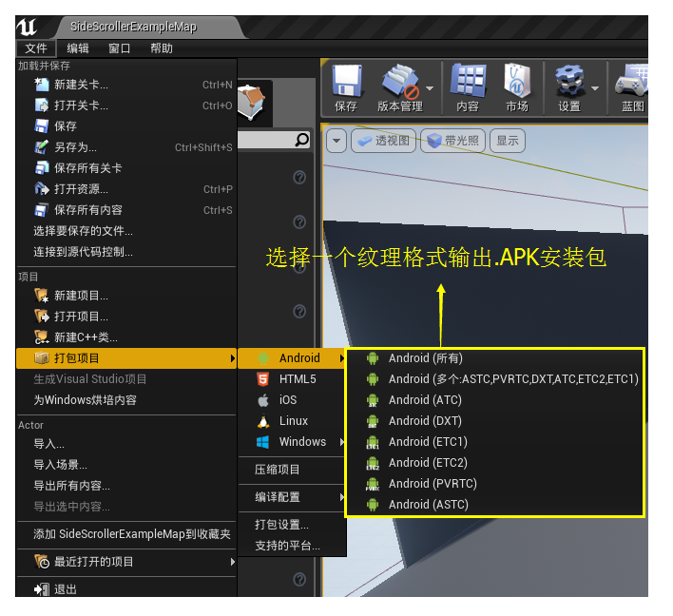This screenshot has height=616, width=673.
Task: Select Android (ASTC) packaging option
Action: pos(495,505)
